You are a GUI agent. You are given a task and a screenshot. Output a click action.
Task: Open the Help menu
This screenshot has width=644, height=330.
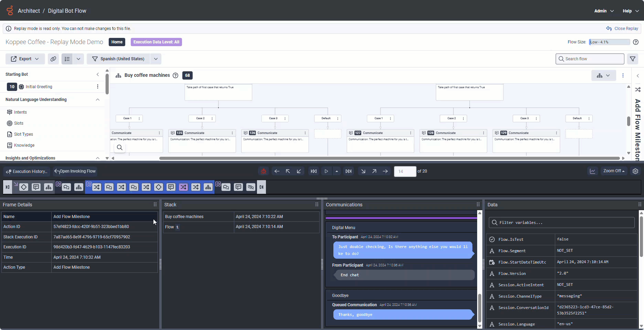(630, 11)
